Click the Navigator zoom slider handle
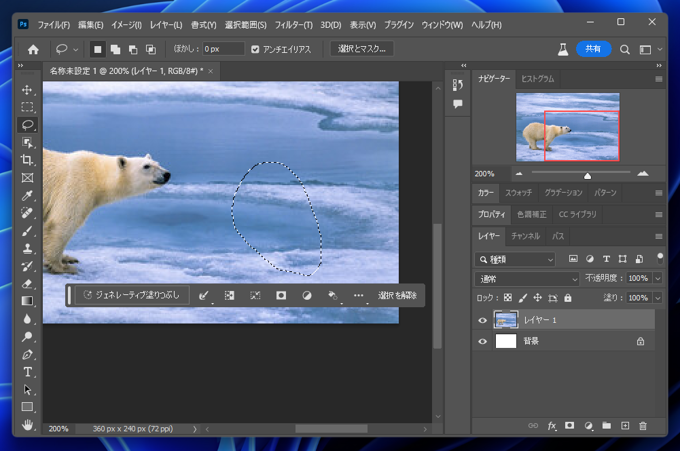 (587, 175)
